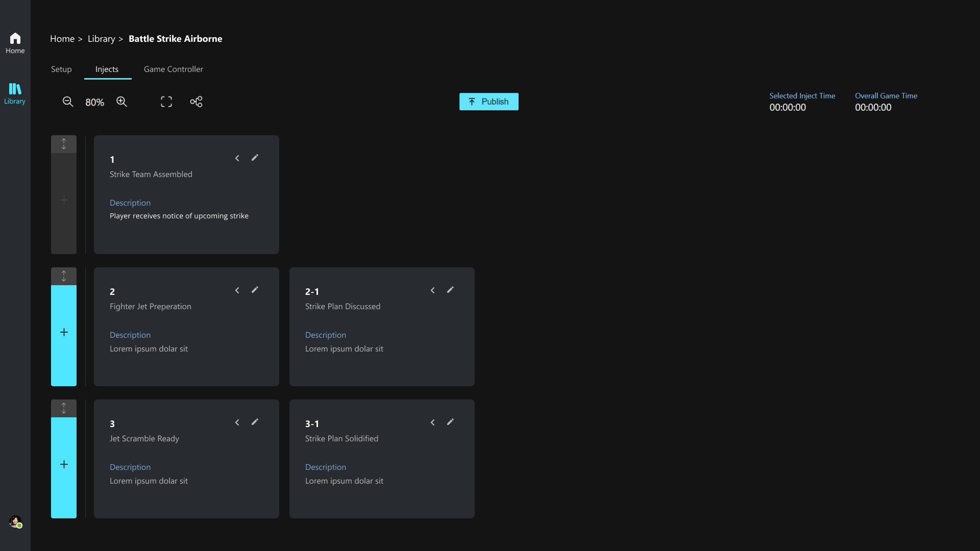980x551 pixels.
Task: Collapse inject 3-1 Strike Plan Solidified chevron
Action: tap(432, 422)
